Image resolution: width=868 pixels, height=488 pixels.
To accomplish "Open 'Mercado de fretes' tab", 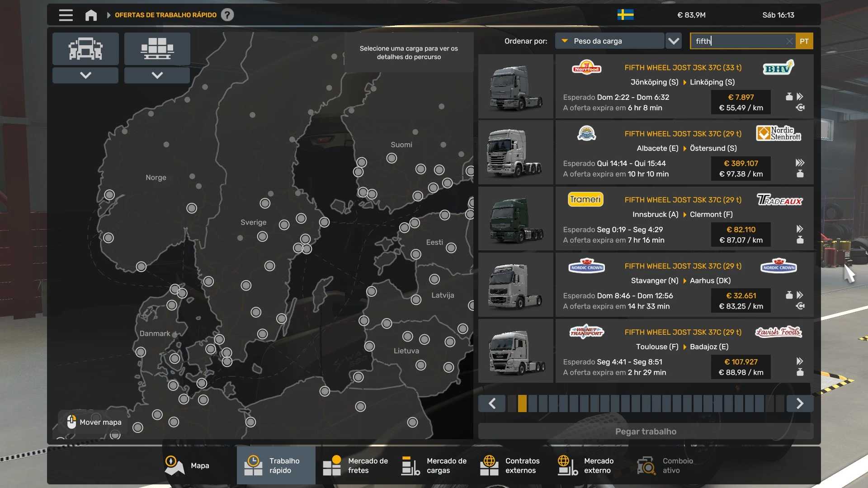I will 355,465.
